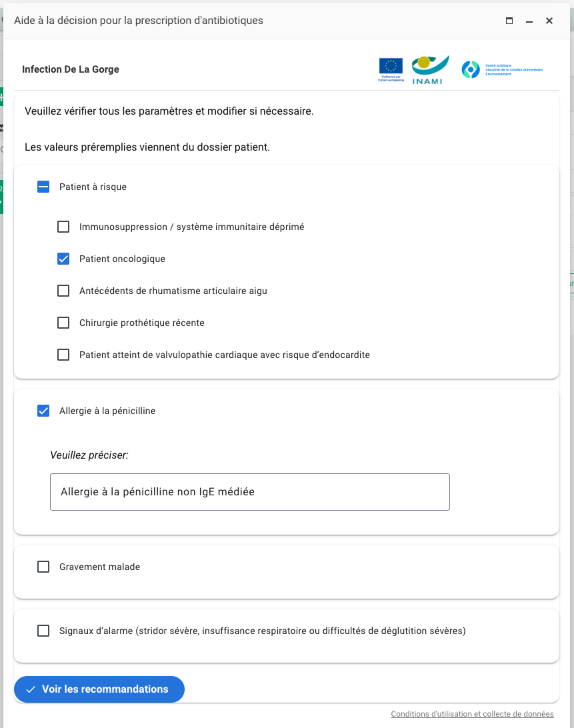The image size is (574, 728).
Task: Check the Gravement malade checkbox
Action: tap(43, 567)
